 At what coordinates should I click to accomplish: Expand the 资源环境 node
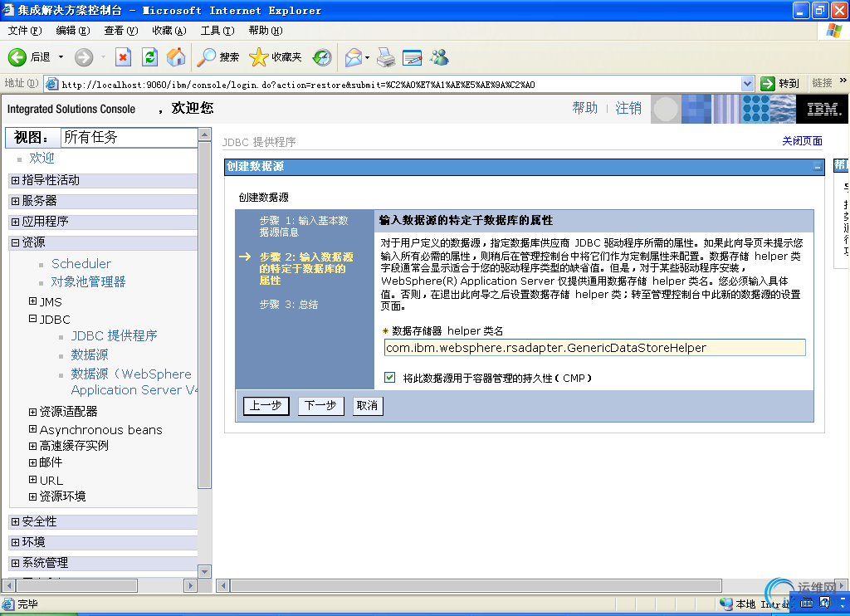tap(32, 496)
